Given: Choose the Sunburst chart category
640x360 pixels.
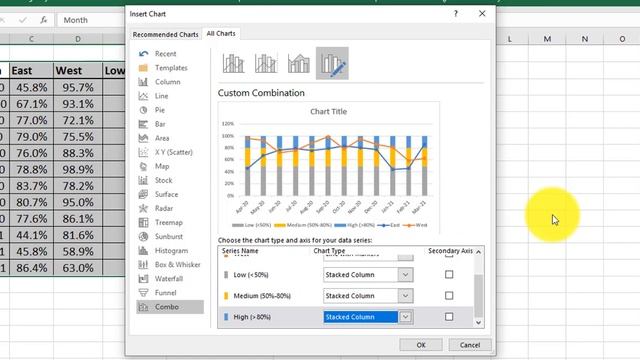Looking at the screenshot, I should click(x=170, y=236).
